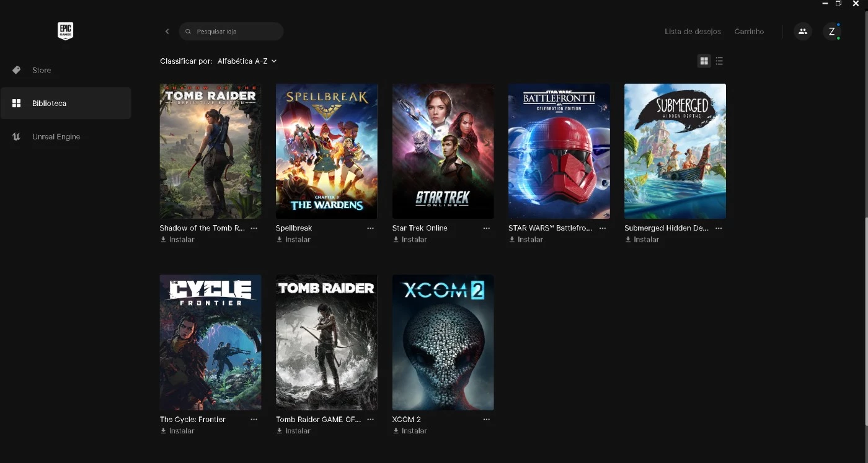Open the Star Trek Online cover art
The height and width of the screenshot is (463, 868).
[443, 151]
